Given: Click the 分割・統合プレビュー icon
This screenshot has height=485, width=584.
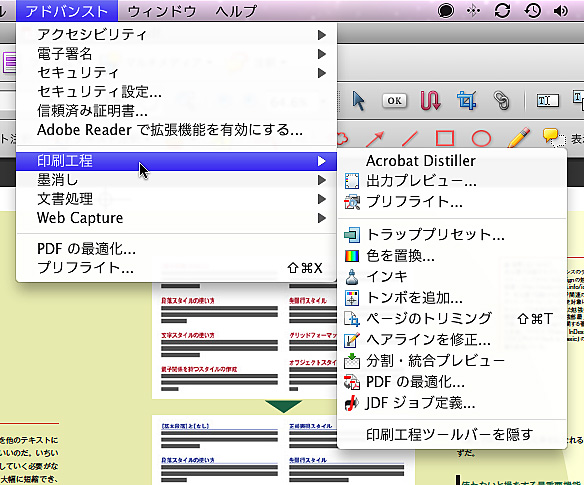Looking at the screenshot, I should (352, 361).
